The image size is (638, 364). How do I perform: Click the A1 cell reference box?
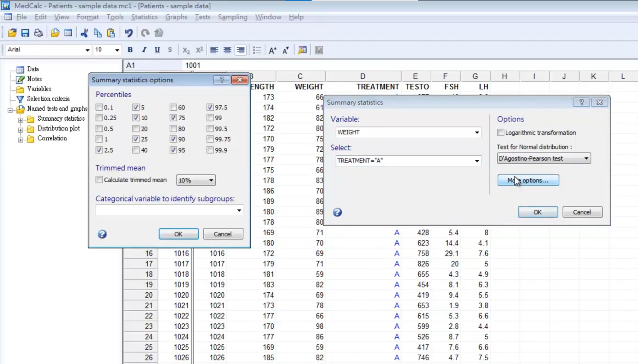pyautogui.click(x=153, y=65)
